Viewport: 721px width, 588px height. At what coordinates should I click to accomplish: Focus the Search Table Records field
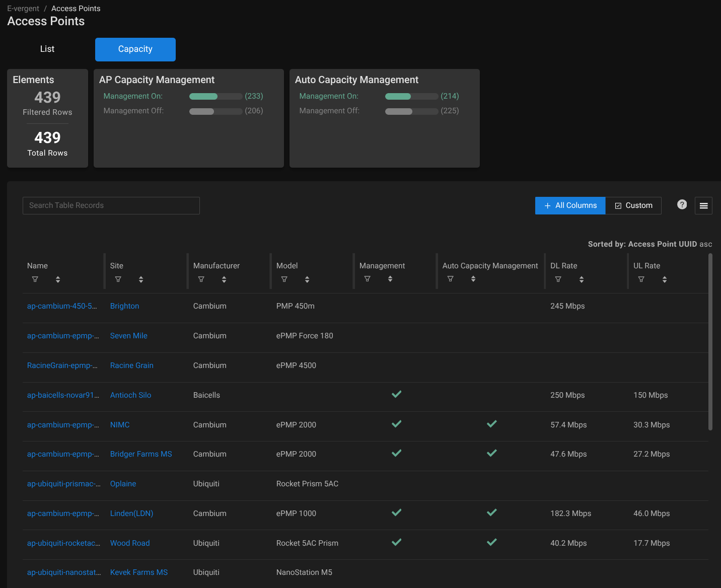[111, 205]
